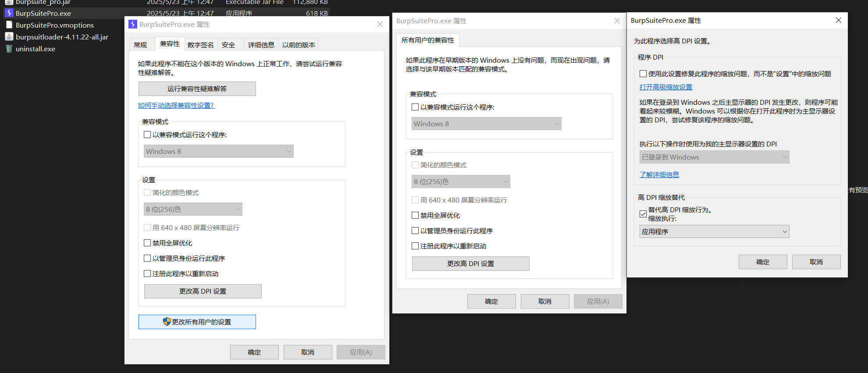Open 了解详细信息 link
Viewport: 868px width, 373px height.
[659, 174]
